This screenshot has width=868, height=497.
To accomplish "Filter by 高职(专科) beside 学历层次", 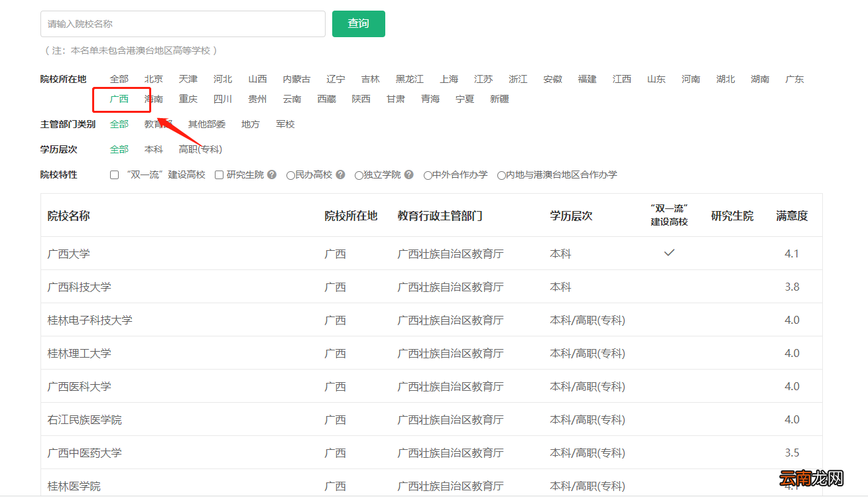I will 200,149.
